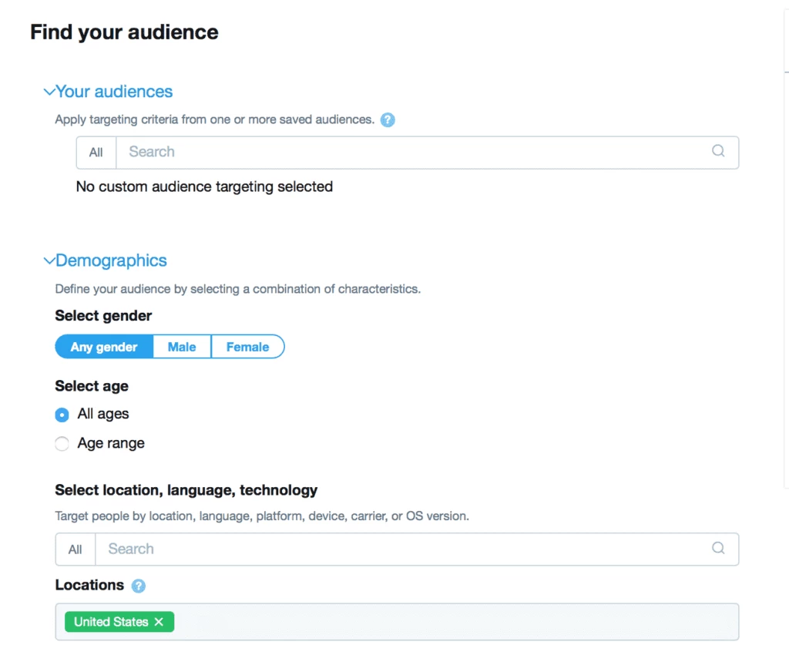Pick the Female gender button
789x672 pixels.
pos(248,347)
